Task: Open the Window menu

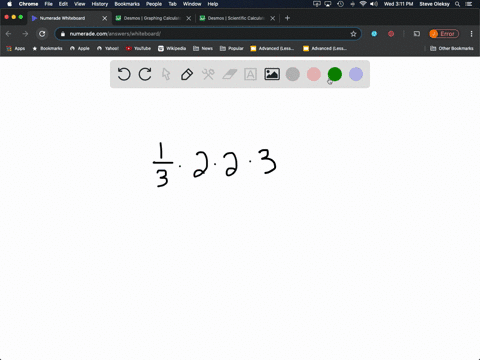Action: tap(192, 4)
